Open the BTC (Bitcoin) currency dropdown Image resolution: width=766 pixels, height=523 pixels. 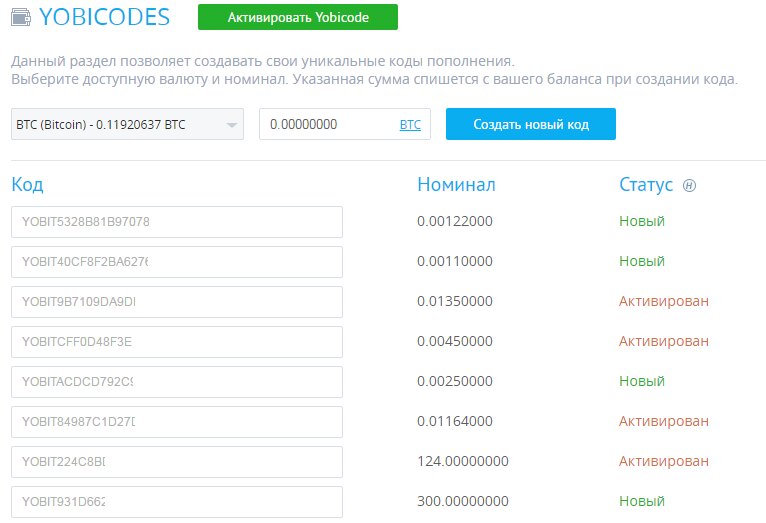[x=127, y=125]
